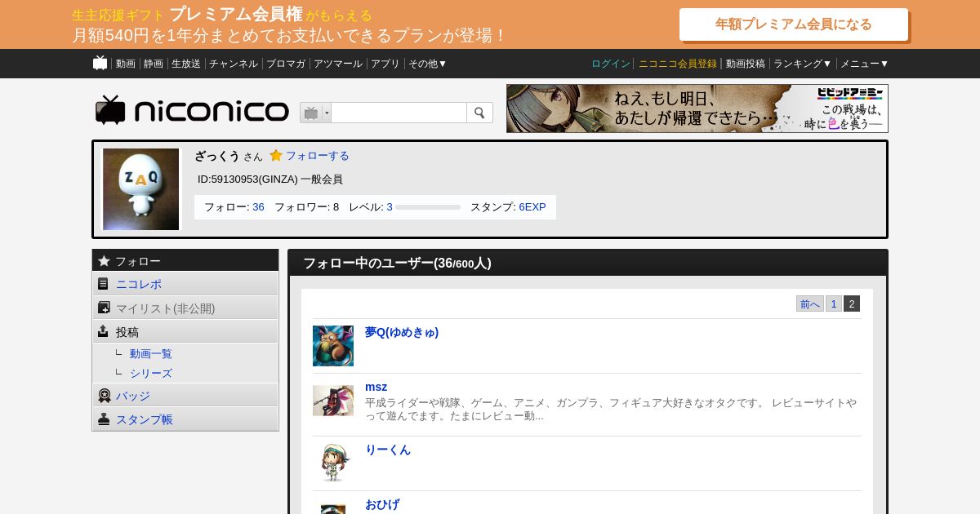Open チャンネル in top navigation
The height and width of the screenshot is (514, 980).
click(234, 64)
